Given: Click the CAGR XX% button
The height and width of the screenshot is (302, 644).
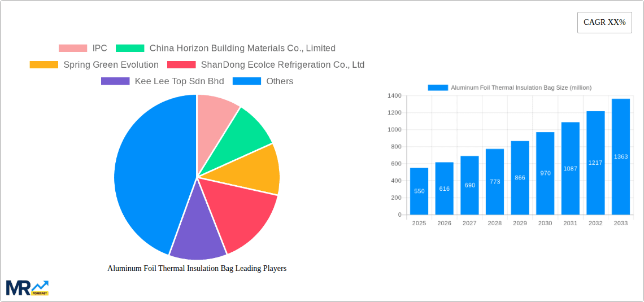Looking at the screenshot, I should click(604, 23).
